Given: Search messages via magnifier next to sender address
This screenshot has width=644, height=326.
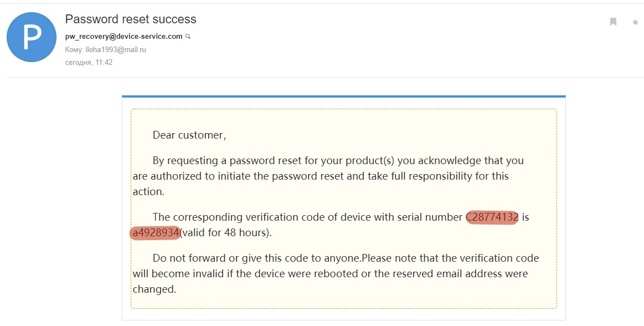Looking at the screenshot, I should [188, 37].
